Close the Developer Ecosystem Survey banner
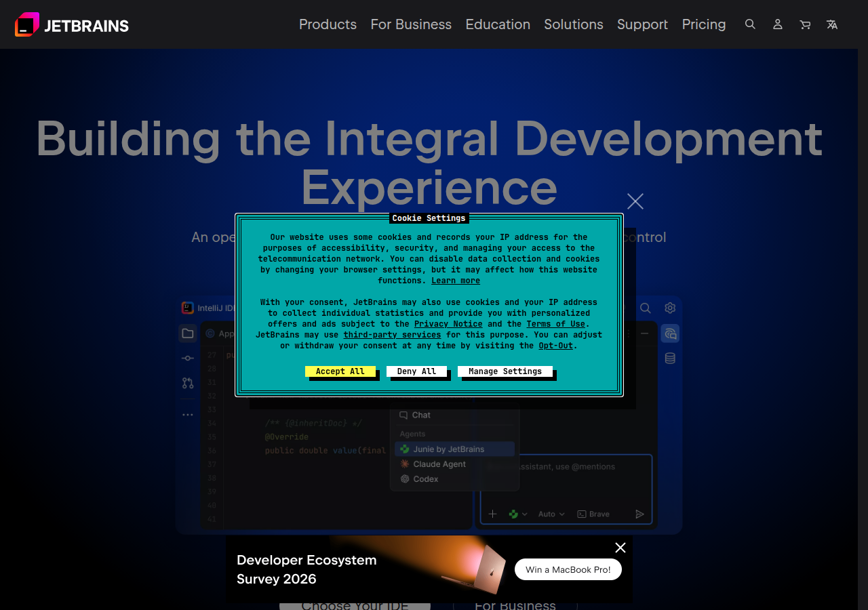Viewport: 868px width, 610px height. tap(620, 548)
